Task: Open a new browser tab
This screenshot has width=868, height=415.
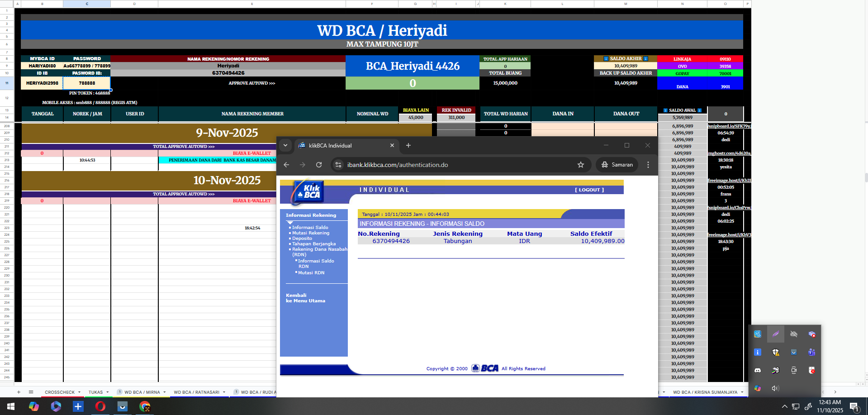Action: click(408, 145)
